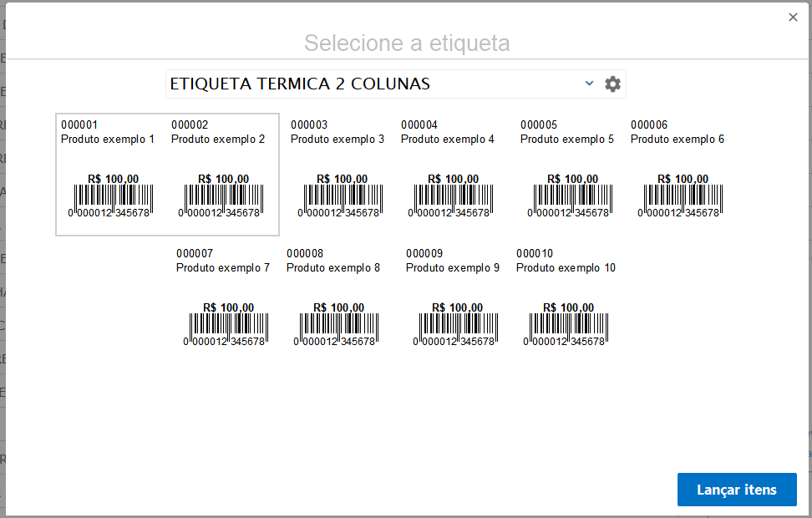
Task: Click the R$ 100,00 price on label 000004
Action: tap(453, 179)
